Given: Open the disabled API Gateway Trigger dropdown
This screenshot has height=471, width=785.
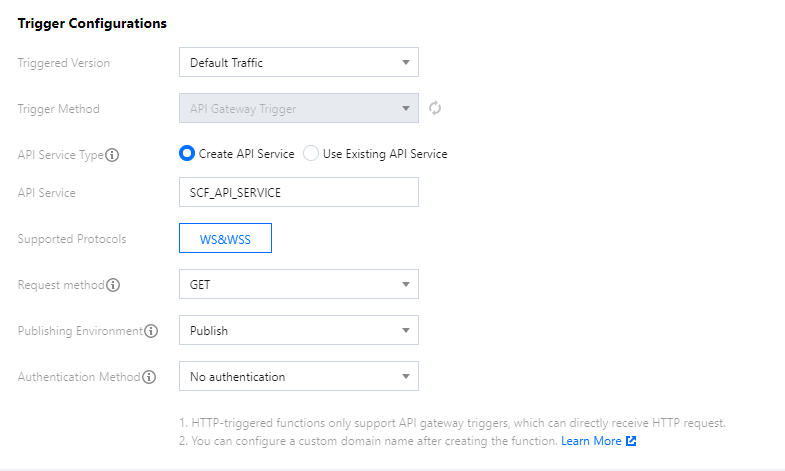Looking at the screenshot, I should (x=297, y=108).
